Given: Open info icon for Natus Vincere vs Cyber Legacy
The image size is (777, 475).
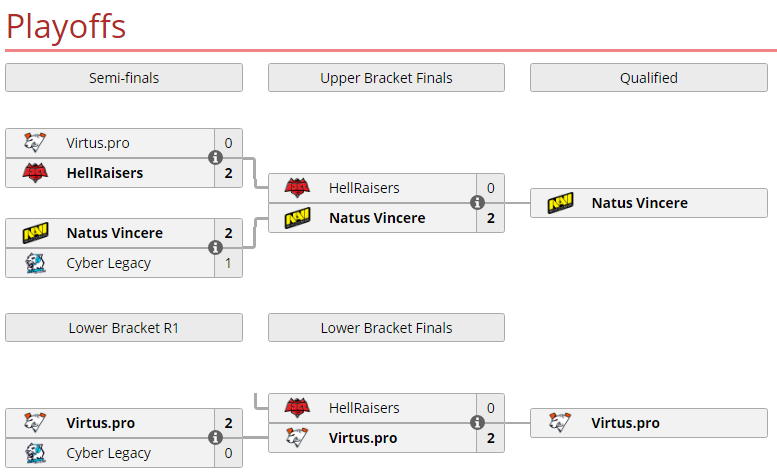Looking at the screenshot, I should (x=215, y=247).
